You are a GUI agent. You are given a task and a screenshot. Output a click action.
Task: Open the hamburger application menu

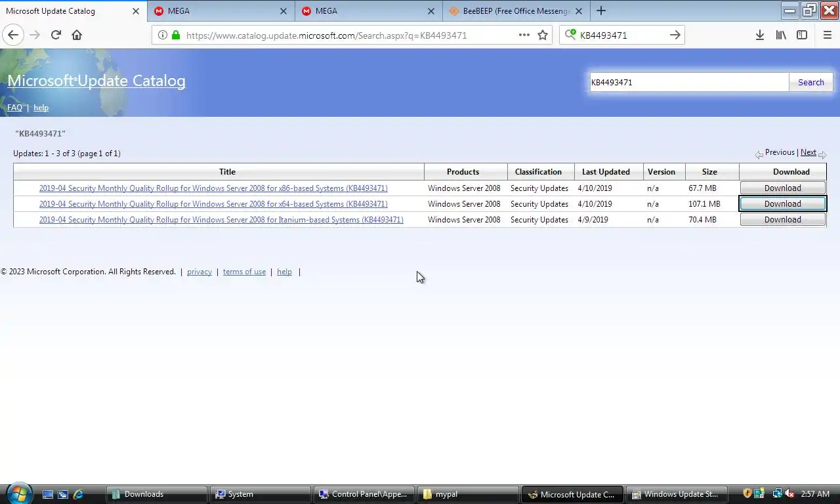click(x=827, y=35)
